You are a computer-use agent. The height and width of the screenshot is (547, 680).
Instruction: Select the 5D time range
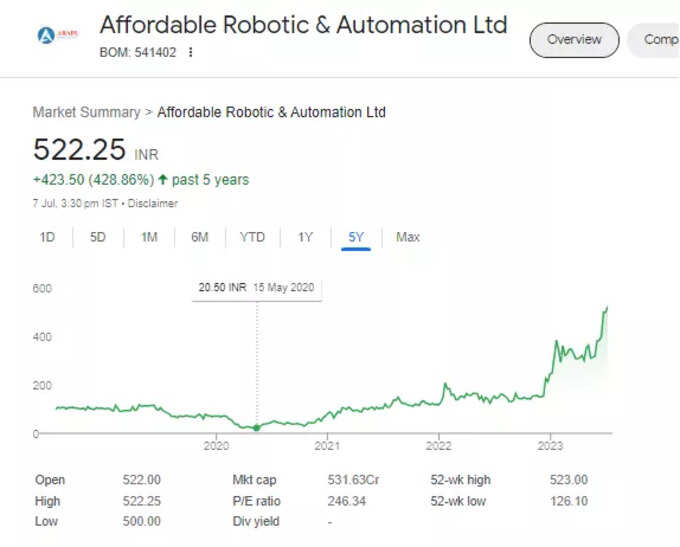(98, 237)
